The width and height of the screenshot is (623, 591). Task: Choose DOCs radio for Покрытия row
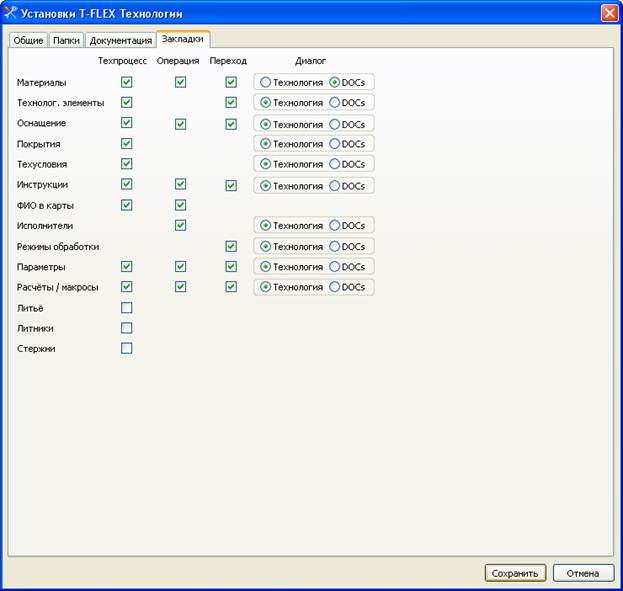[x=335, y=144]
